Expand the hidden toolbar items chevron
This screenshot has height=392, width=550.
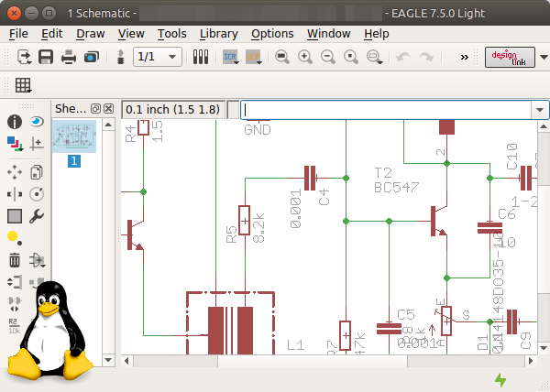click(x=464, y=57)
